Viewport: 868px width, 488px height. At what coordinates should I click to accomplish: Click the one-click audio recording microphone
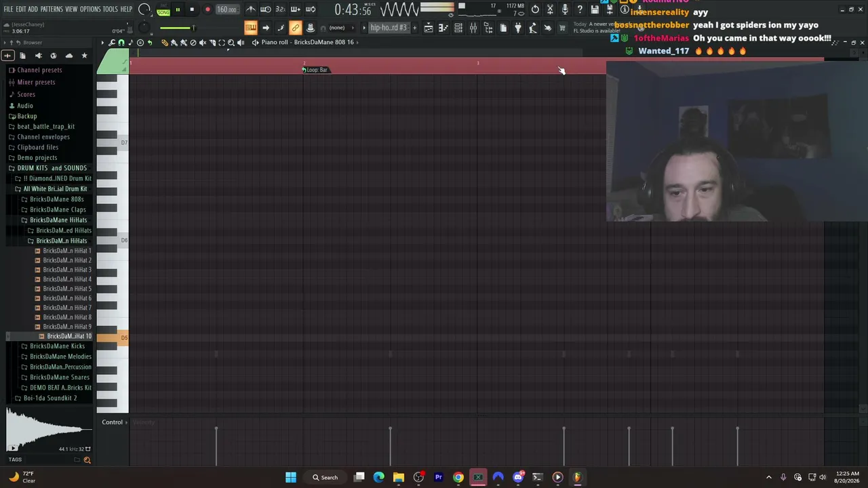point(565,9)
